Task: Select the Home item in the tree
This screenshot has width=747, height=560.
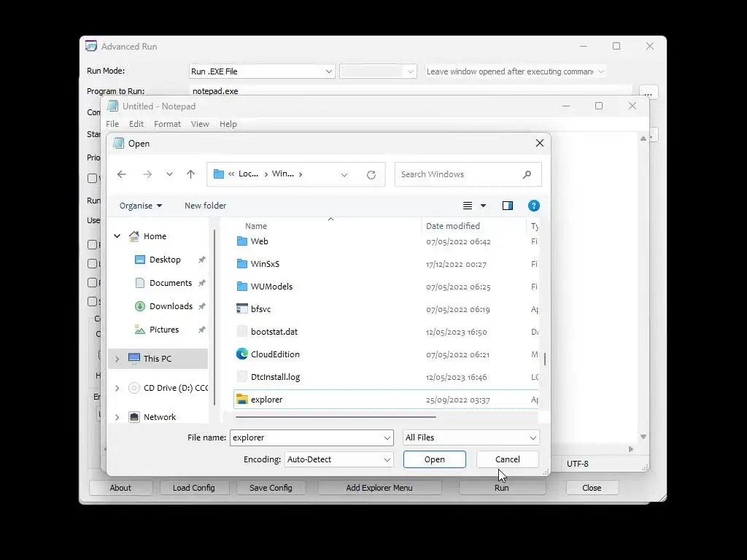Action: pos(155,236)
